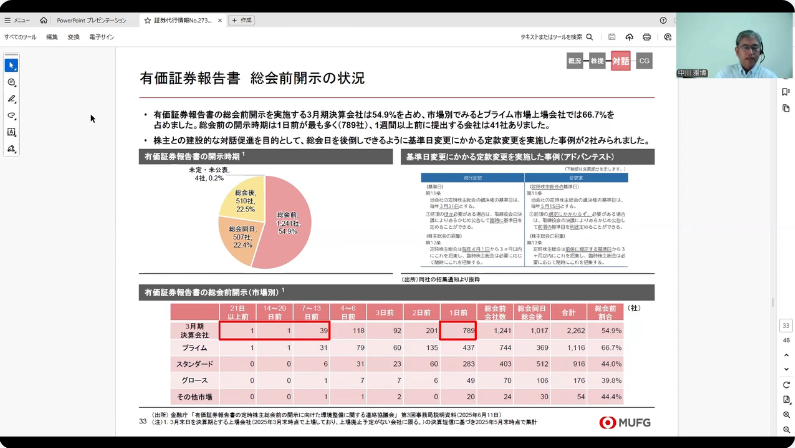Click the cloud upload icon
Screen dimensions: 795x448
[x=629, y=37]
